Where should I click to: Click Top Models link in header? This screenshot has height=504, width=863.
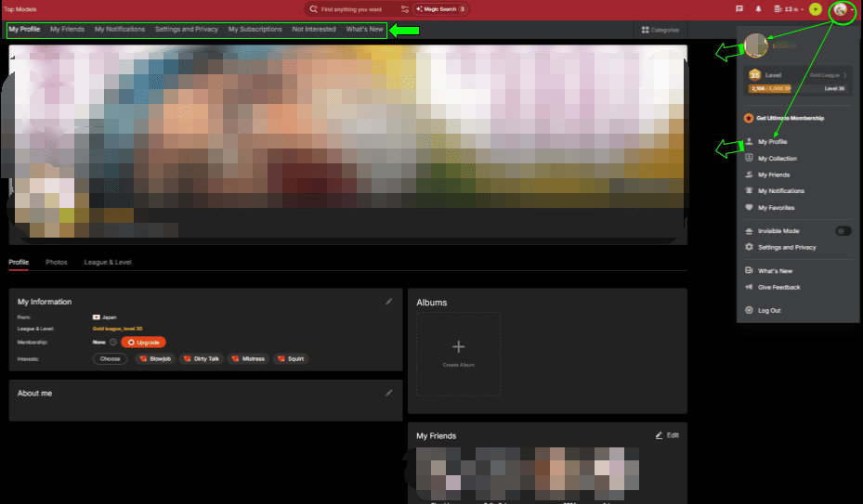point(20,9)
